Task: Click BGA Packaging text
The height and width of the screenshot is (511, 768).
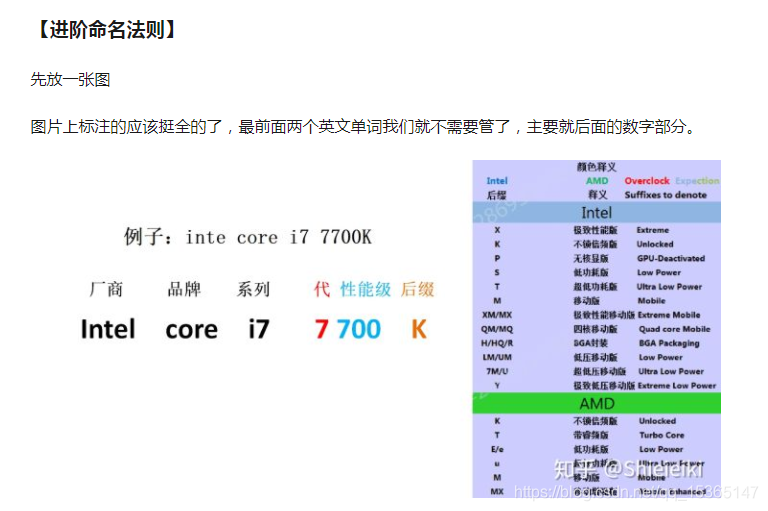Action: coord(669,343)
